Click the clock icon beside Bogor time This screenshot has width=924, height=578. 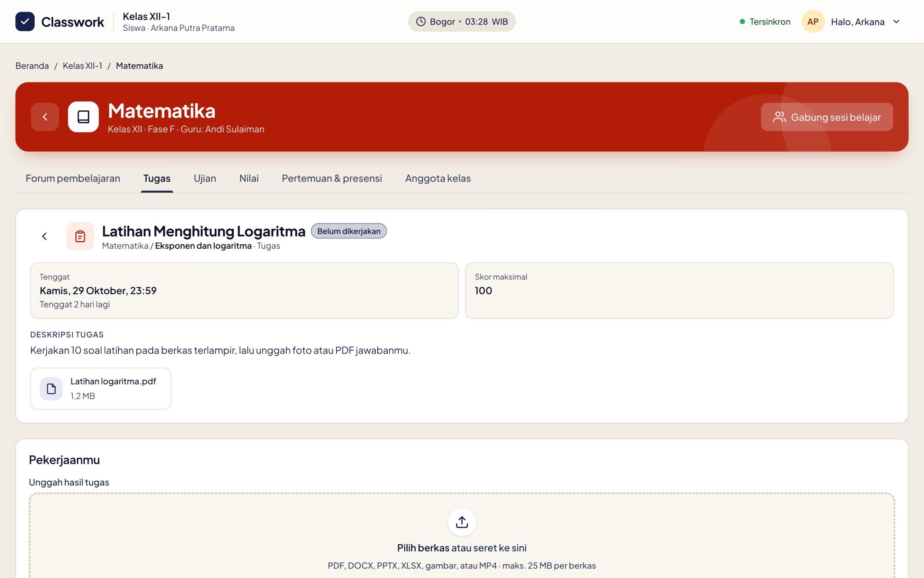click(421, 21)
